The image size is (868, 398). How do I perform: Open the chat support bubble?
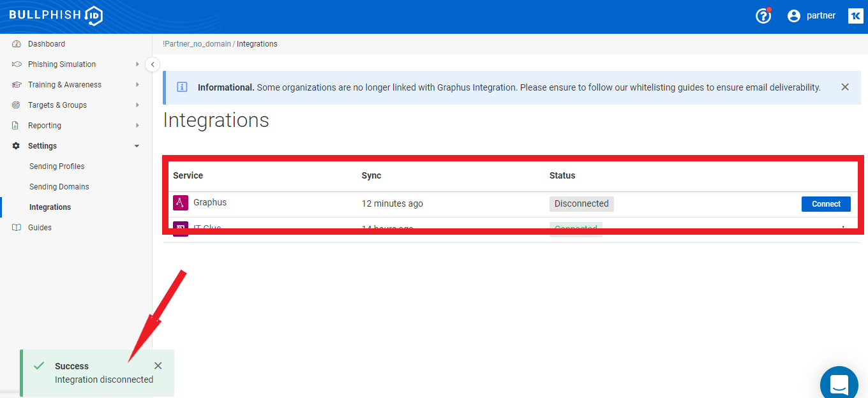pos(839,384)
